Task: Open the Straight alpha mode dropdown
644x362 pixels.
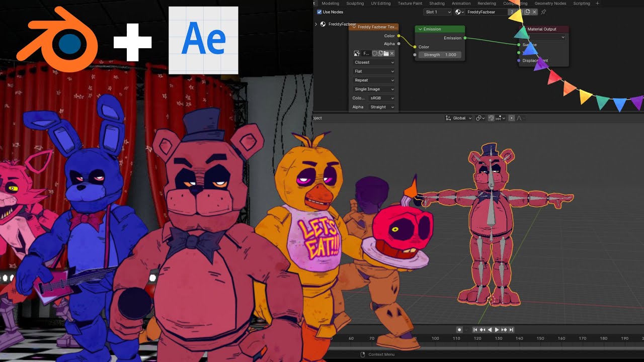Action: click(381, 107)
